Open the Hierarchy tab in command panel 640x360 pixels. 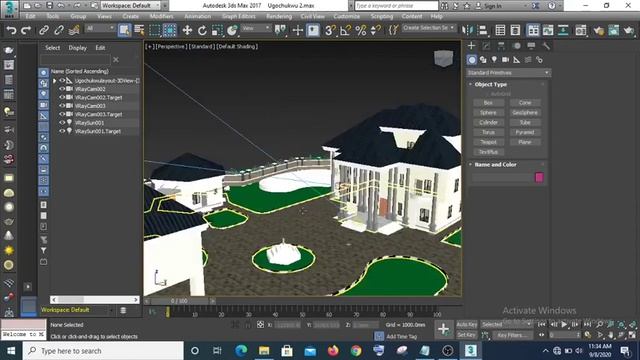point(501,46)
